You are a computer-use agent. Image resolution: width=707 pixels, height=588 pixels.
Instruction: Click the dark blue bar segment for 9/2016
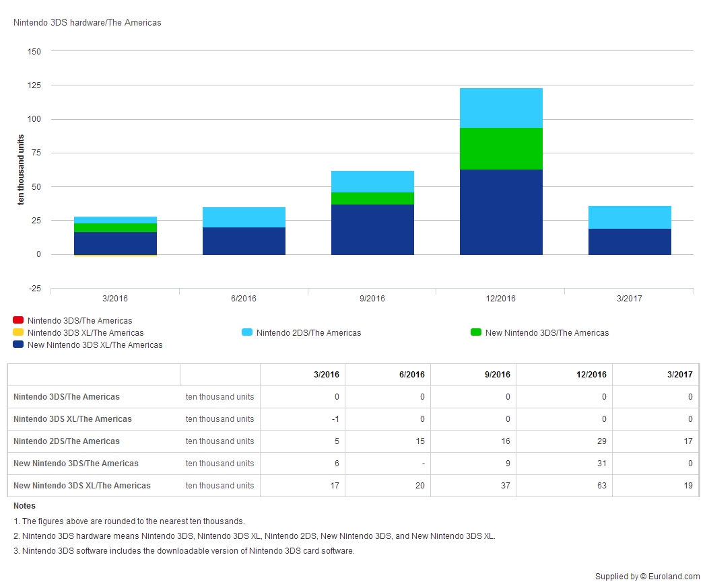coord(372,230)
